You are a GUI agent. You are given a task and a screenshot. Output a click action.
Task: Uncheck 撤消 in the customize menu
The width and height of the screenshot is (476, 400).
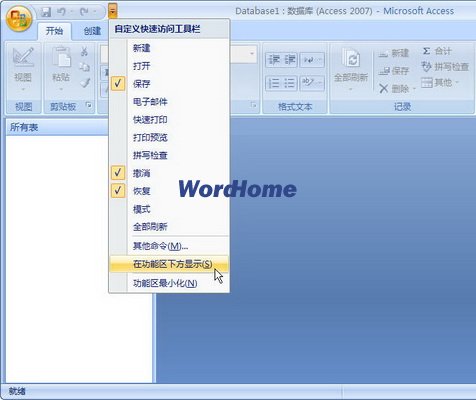[x=169, y=173]
